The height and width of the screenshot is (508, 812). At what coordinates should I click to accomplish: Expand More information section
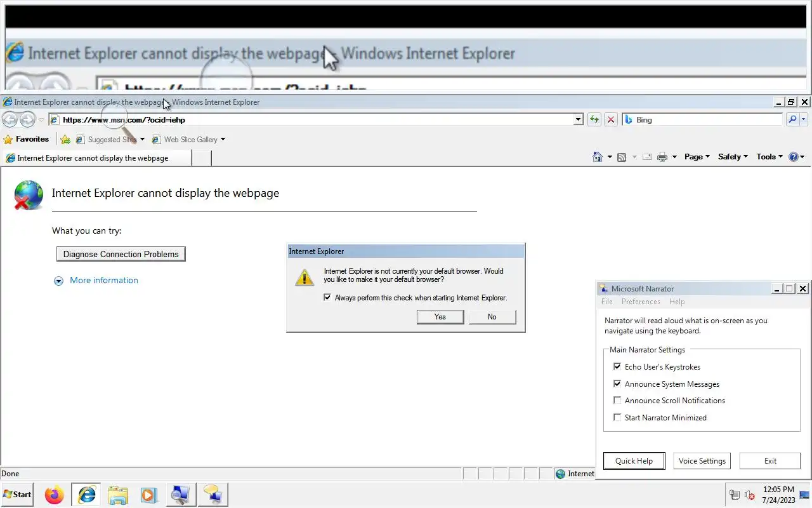point(96,280)
